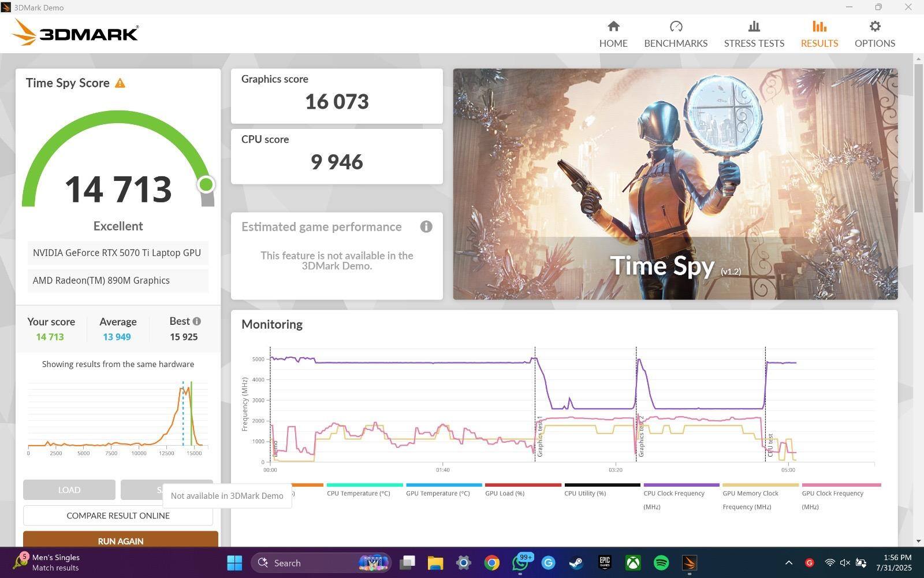The width and height of the screenshot is (924, 578).
Task: Expand the system tray hidden icons chevron
Action: pos(788,562)
